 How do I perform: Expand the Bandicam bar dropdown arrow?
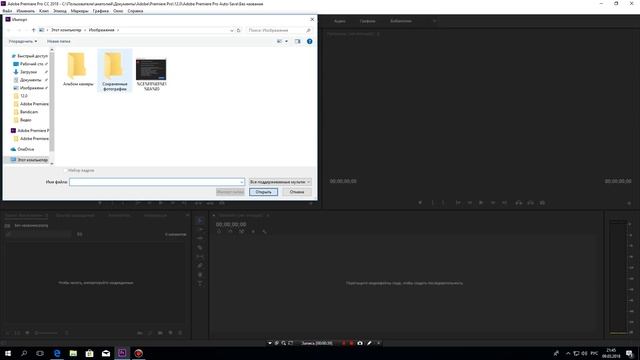tap(270, 343)
